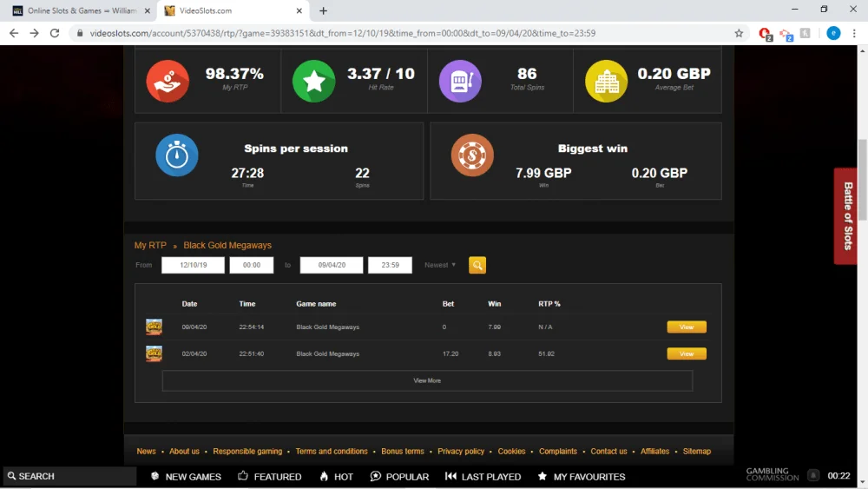This screenshot has width=868, height=489.
Task: Click the blue stopwatch Spins per session icon
Action: 176,155
